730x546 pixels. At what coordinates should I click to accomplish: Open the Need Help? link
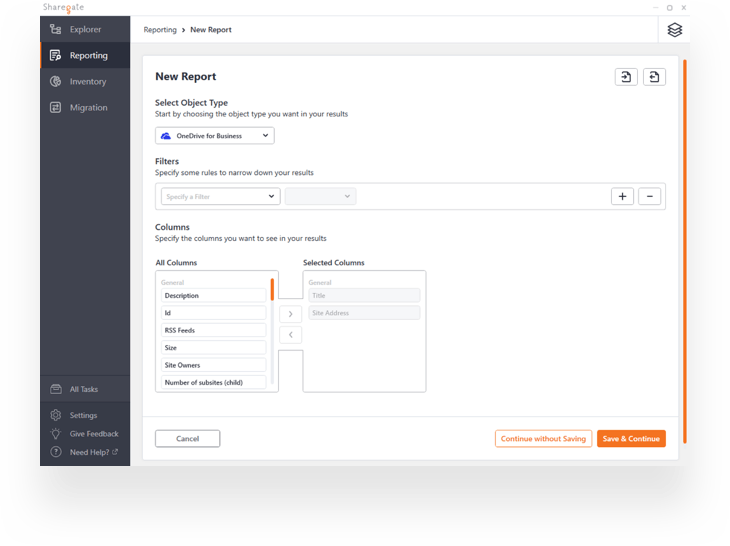click(94, 452)
